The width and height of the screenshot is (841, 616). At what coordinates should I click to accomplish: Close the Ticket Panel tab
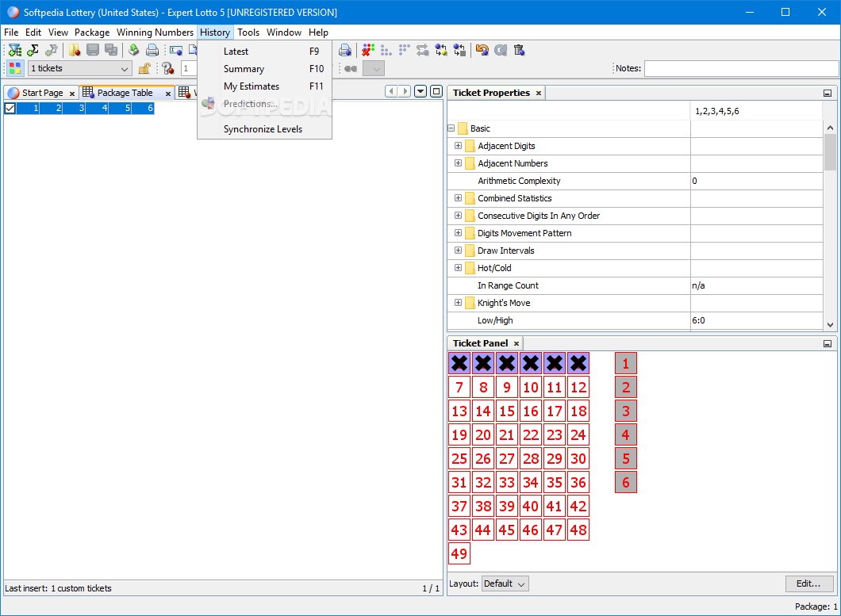(517, 343)
